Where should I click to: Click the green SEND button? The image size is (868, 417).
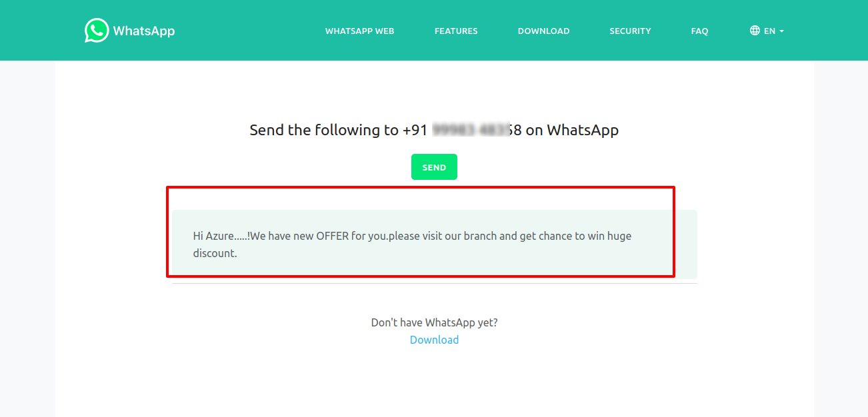tap(434, 167)
